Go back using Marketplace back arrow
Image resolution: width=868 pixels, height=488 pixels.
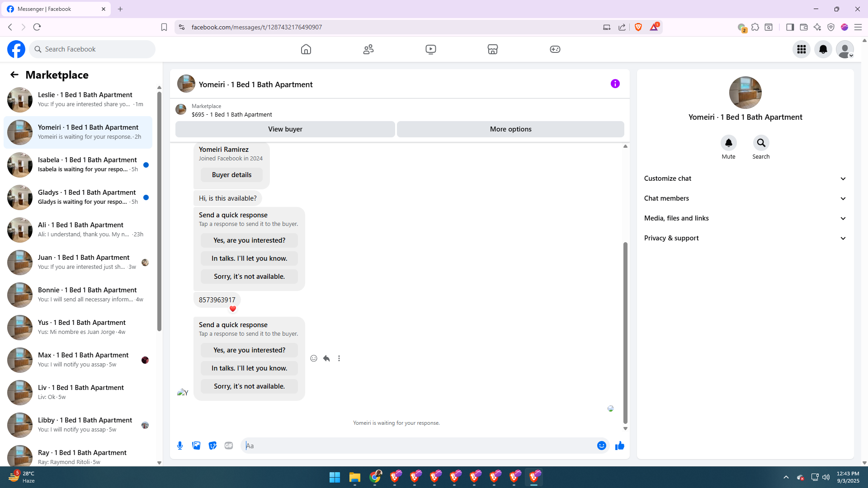pos(14,75)
